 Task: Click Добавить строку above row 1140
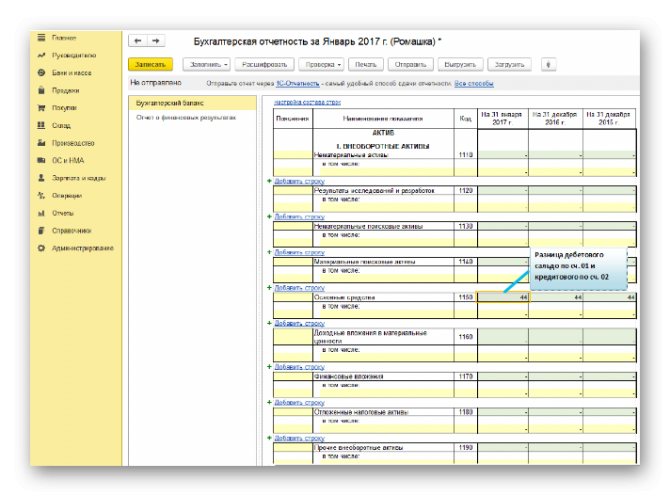click(299, 252)
